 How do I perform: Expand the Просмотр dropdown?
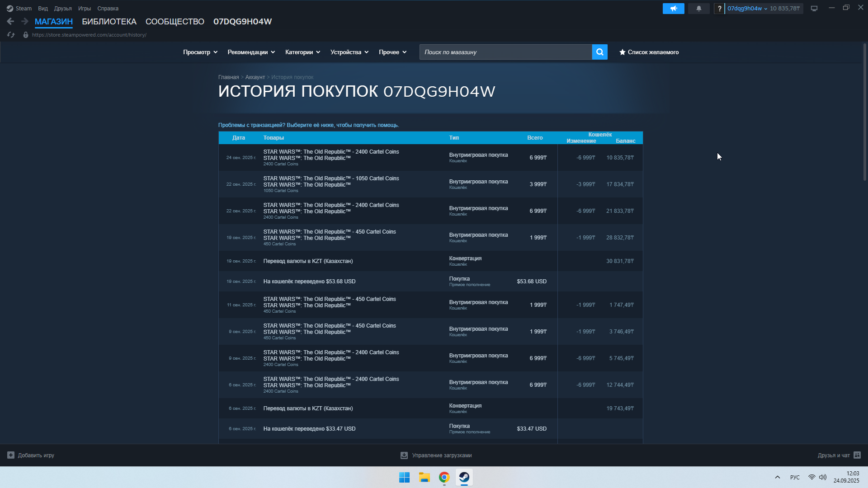(x=200, y=52)
